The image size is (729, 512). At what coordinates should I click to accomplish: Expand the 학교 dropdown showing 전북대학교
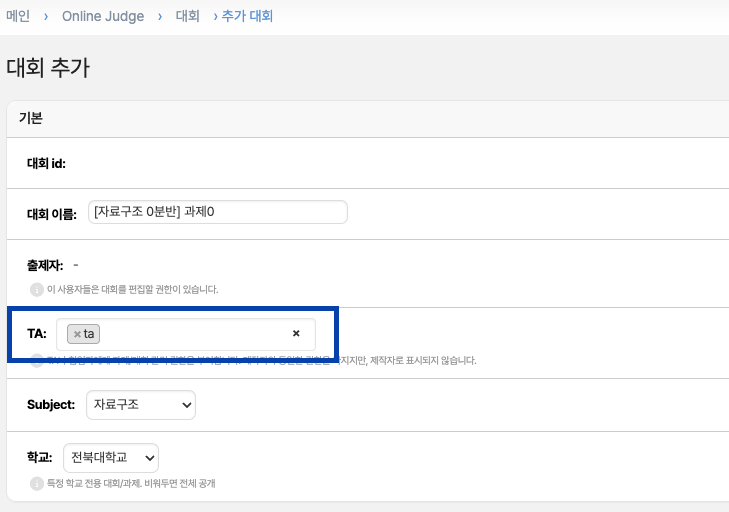(110, 458)
